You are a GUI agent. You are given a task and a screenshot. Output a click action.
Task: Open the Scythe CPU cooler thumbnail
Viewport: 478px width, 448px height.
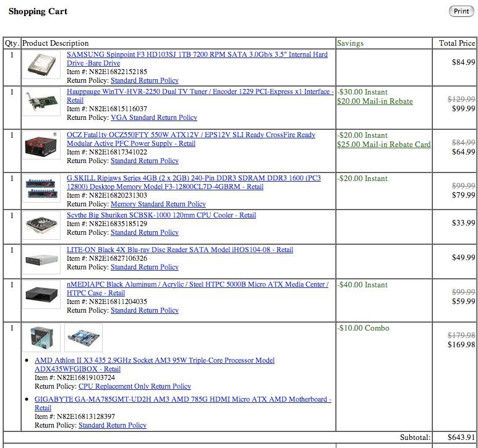(x=41, y=226)
